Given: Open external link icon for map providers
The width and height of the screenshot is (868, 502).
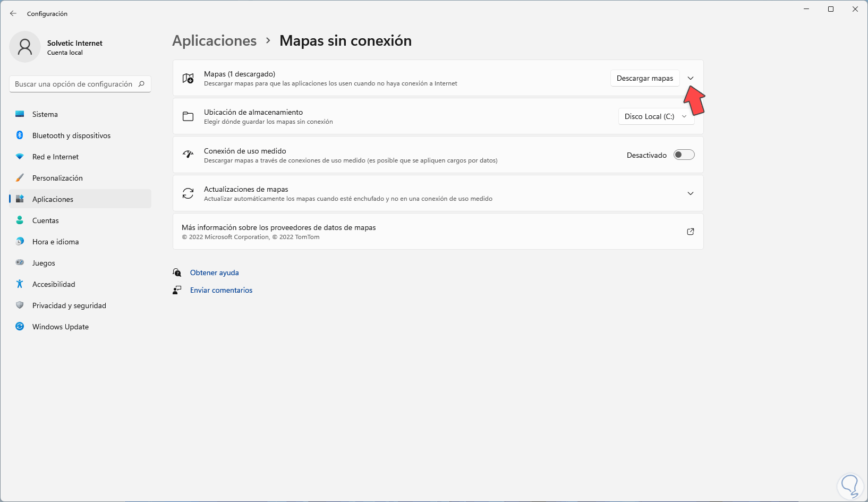Looking at the screenshot, I should point(691,232).
